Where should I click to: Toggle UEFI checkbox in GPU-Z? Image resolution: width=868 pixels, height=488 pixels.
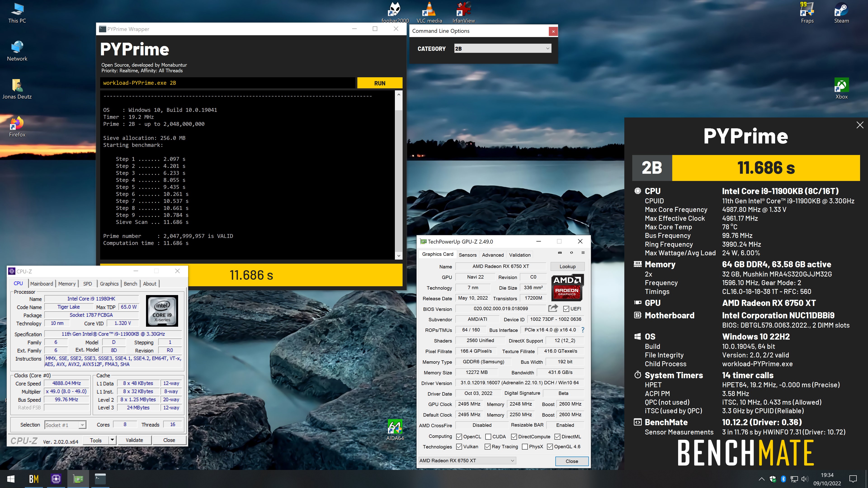tap(566, 309)
